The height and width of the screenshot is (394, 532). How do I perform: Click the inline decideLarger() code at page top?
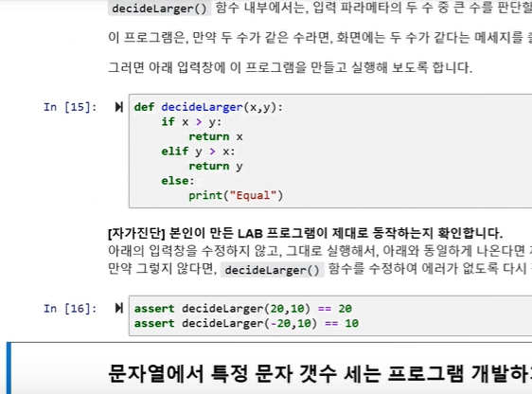click(x=159, y=9)
